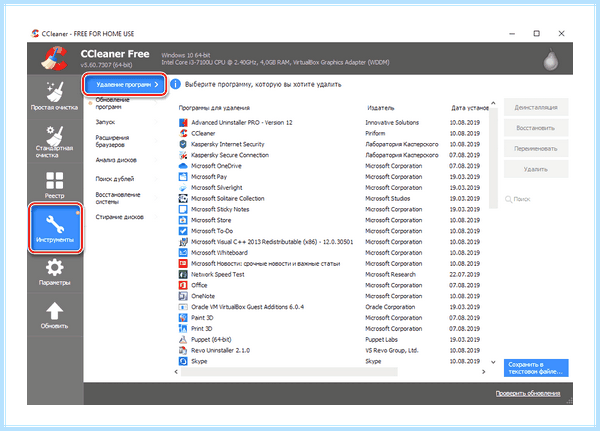Sort by Программы для удаления column
The height and width of the screenshot is (431, 600).
tap(214, 108)
